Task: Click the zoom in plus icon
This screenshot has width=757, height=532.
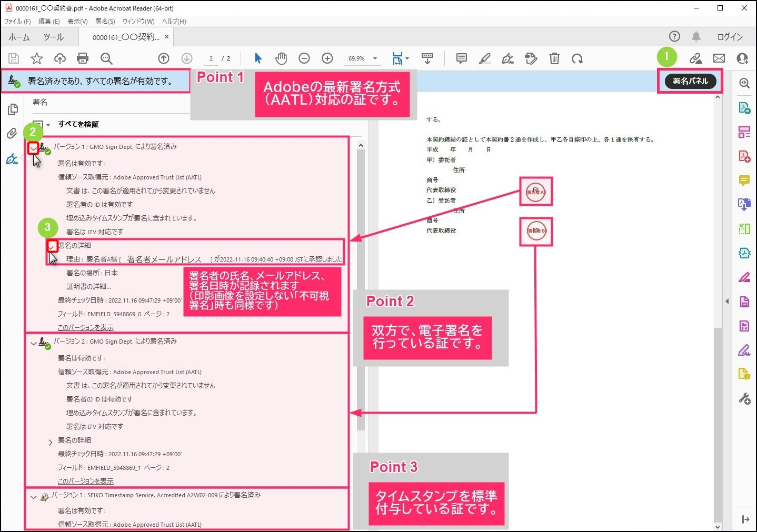Action: pyautogui.click(x=327, y=58)
